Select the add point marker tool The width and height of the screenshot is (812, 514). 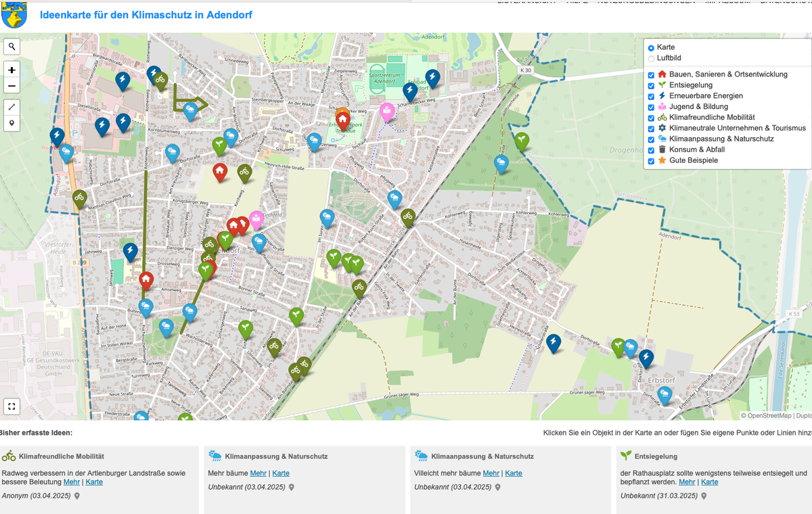tap(12, 124)
